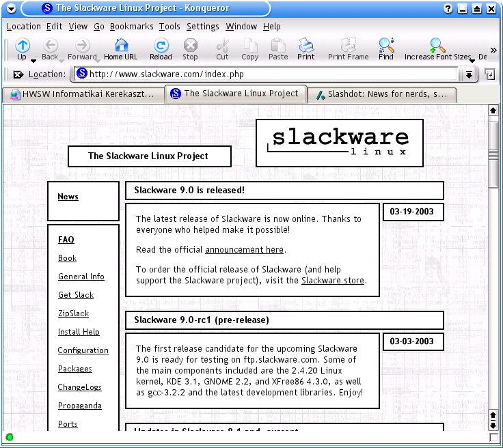Show hidden toolbar items via chevron
Image resolution: width=503 pixels, height=448 pixels.
tap(493, 50)
